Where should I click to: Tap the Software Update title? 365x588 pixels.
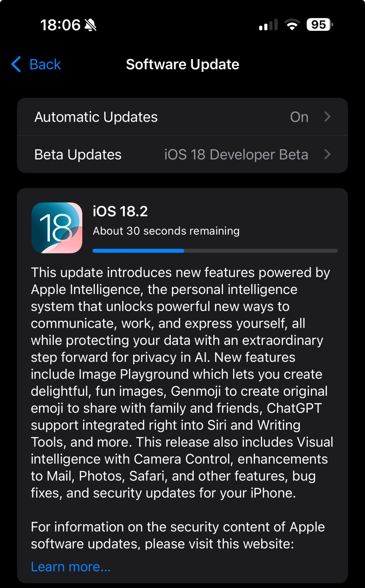click(x=182, y=64)
